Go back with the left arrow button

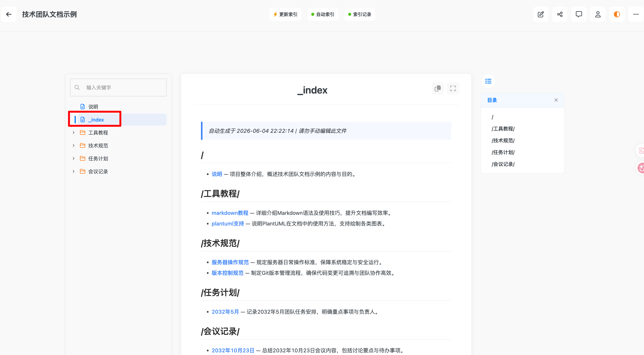[9, 14]
